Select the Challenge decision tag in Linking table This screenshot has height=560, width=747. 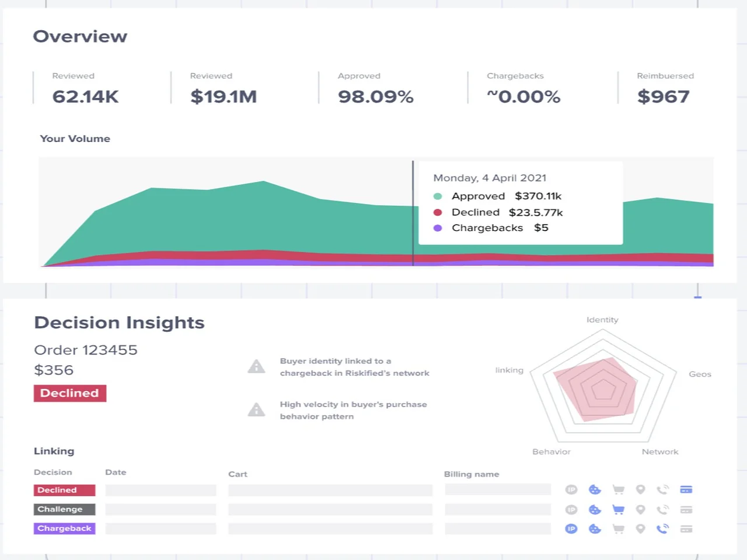click(x=64, y=509)
